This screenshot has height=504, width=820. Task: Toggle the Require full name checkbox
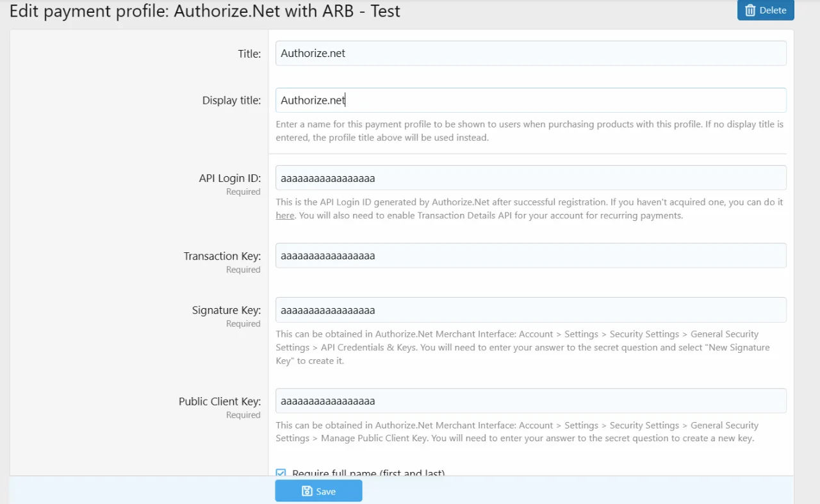(x=281, y=473)
